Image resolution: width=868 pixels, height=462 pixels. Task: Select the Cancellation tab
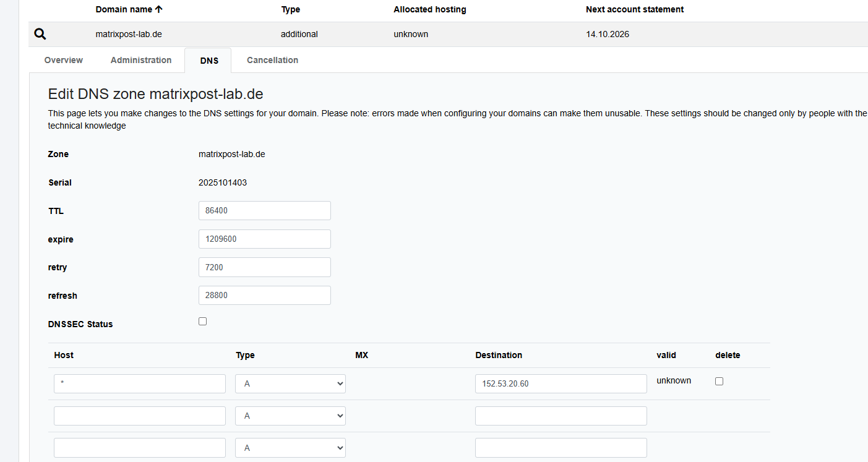pyautogui.click(x=272, y=60)
